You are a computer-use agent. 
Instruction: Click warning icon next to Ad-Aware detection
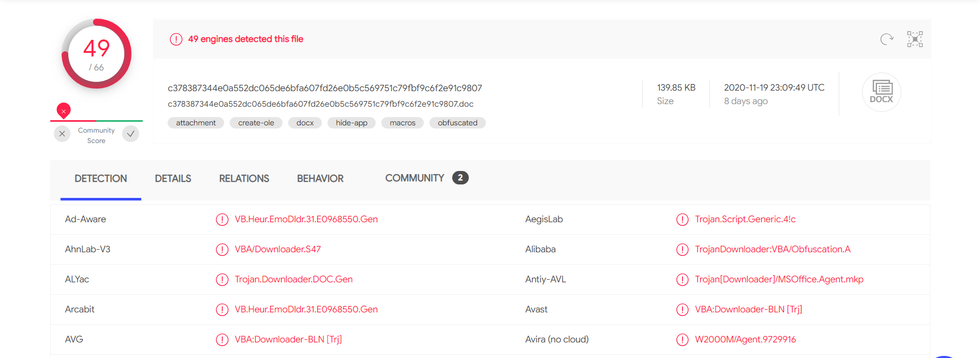pyautogui.click(x=222, y=220)
